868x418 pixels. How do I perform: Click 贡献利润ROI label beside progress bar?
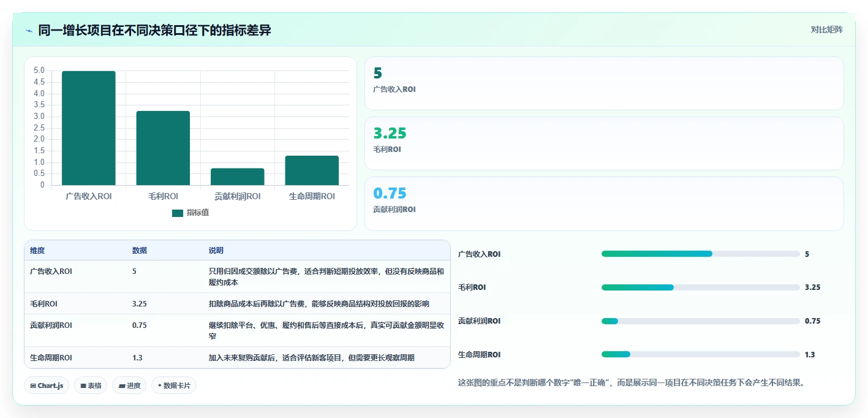tap(479, 321)
